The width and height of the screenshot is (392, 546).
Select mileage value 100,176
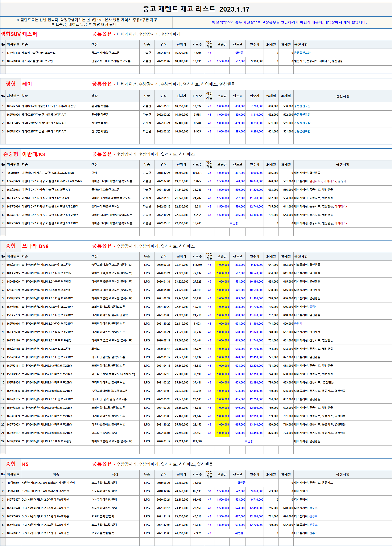tap(197, 173)
